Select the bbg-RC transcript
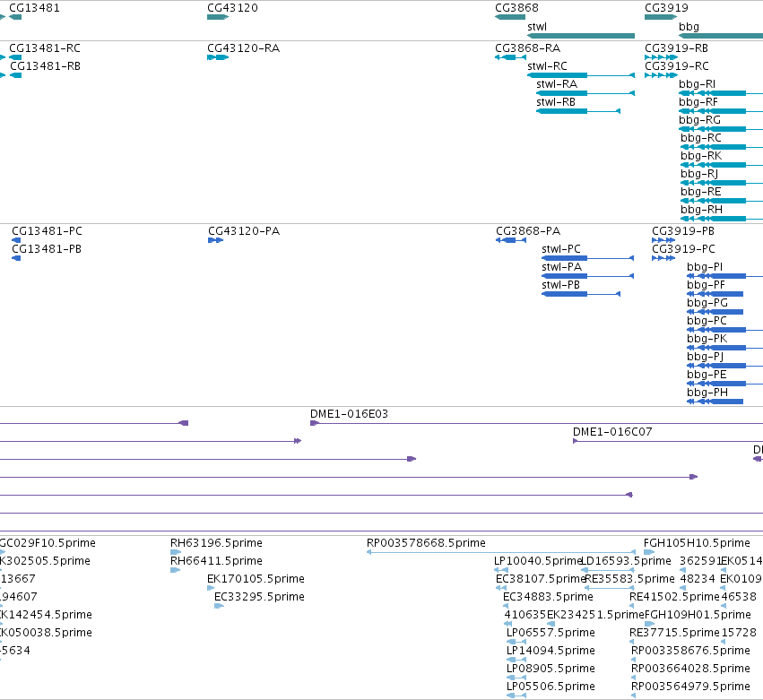Viewport: 763px width, 700px height. pos(701,138)
